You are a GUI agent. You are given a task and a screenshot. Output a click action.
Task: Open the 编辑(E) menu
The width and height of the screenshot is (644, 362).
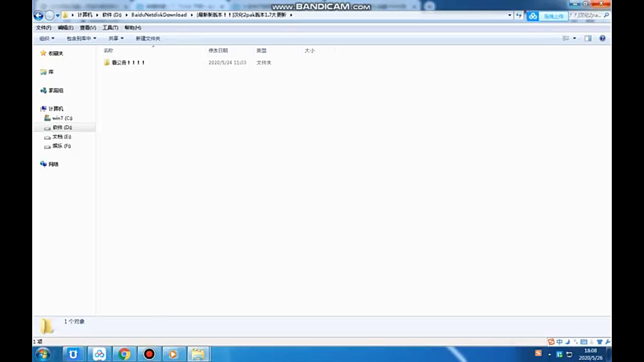65,28
